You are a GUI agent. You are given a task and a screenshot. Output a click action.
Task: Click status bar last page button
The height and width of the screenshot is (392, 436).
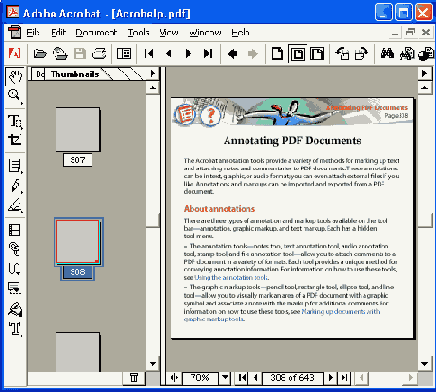pyautogui.click(x=344, y=378)
